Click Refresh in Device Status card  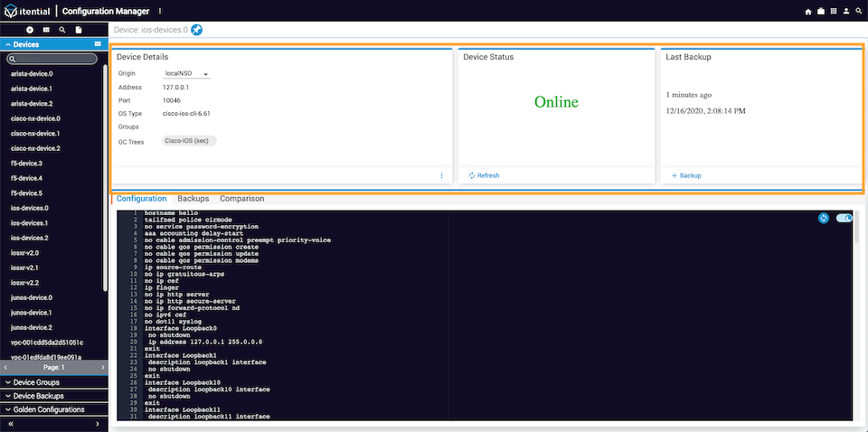(x=484, y=175)
